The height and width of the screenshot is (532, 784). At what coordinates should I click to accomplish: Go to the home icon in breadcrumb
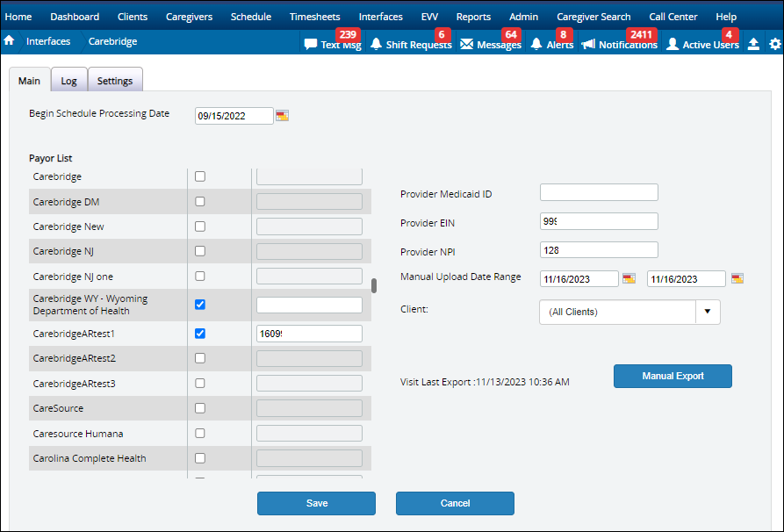click(9, 41)
